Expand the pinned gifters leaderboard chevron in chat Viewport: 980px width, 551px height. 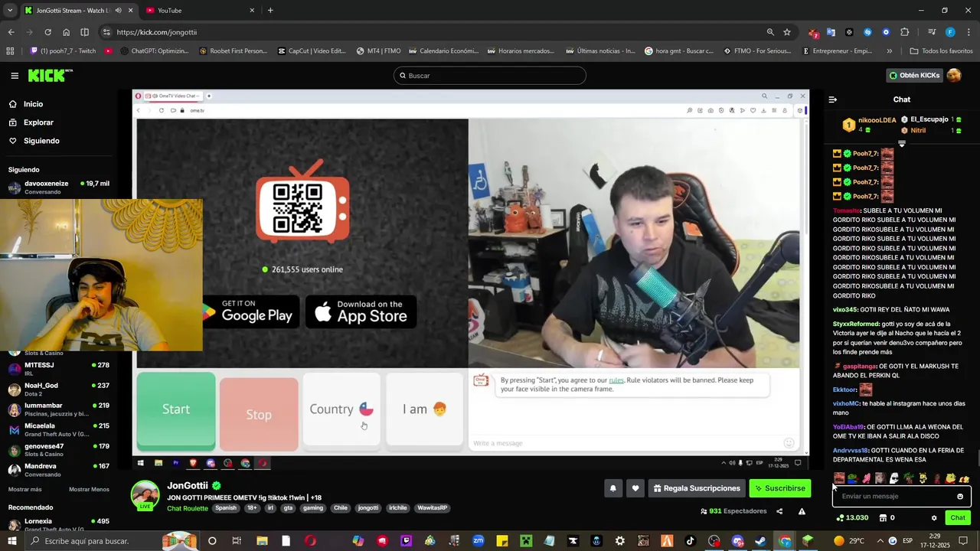pos(902,144)
